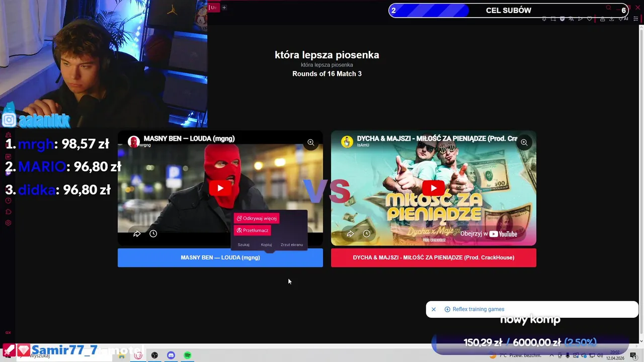Open OBS Studio on the taskbar
Screen dimensions: 644x362
[x=154, y=355]
